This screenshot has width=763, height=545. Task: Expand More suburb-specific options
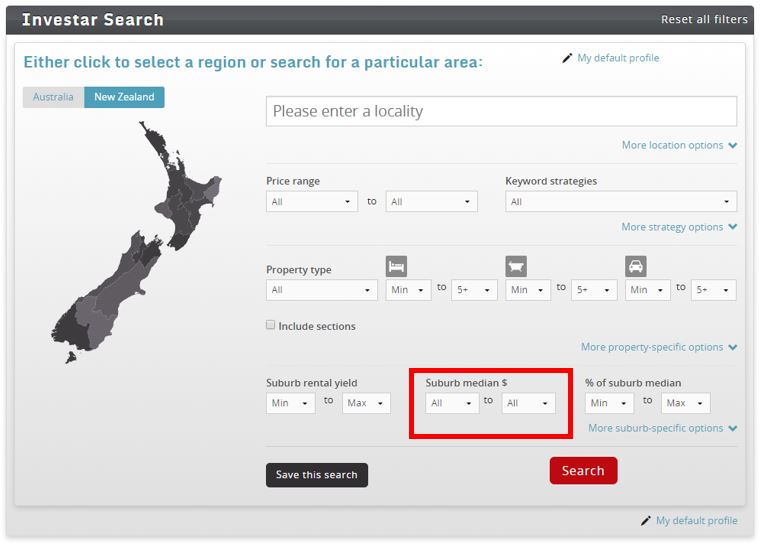pyautogui.click(x=663, y=428)
